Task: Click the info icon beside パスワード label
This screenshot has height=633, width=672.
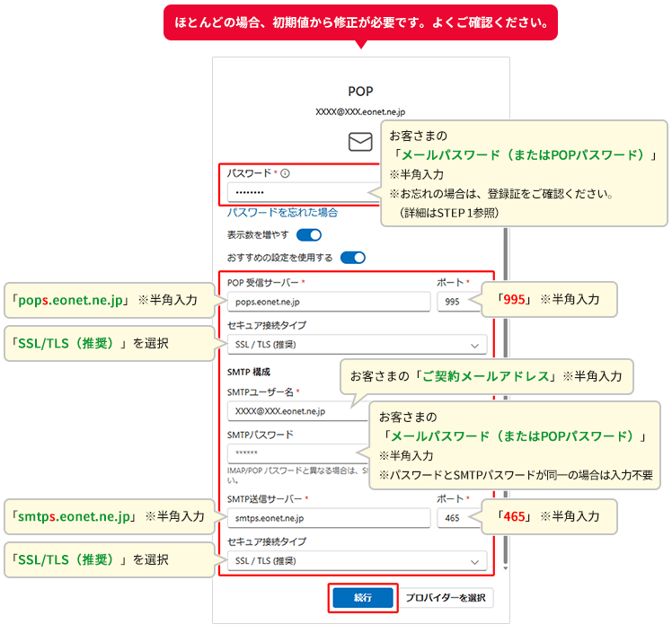Action: pos(285,173)
